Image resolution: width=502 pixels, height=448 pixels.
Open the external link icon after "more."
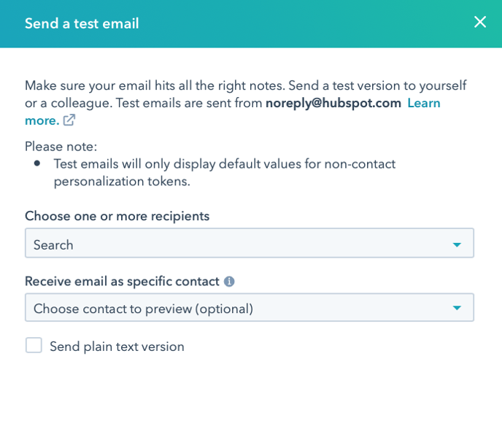(69, 120)
